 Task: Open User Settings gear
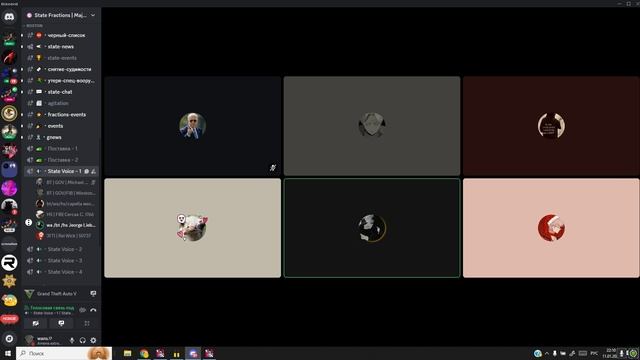(93, 340)
